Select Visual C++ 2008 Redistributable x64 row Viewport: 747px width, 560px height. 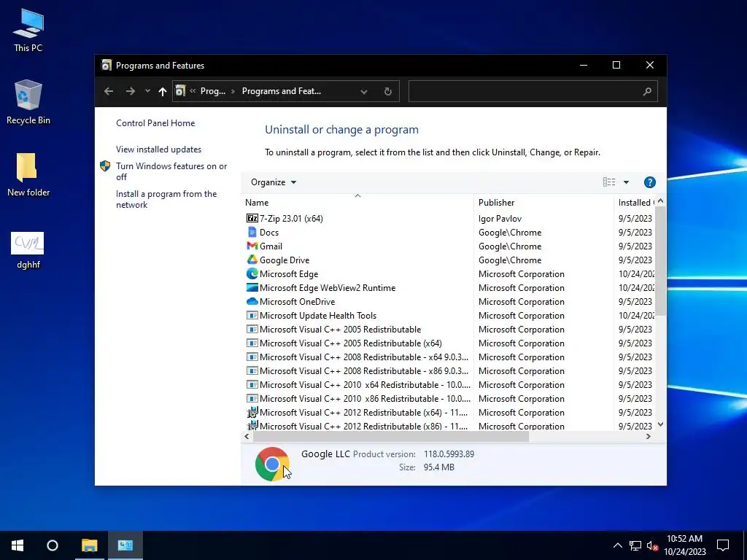357,357
